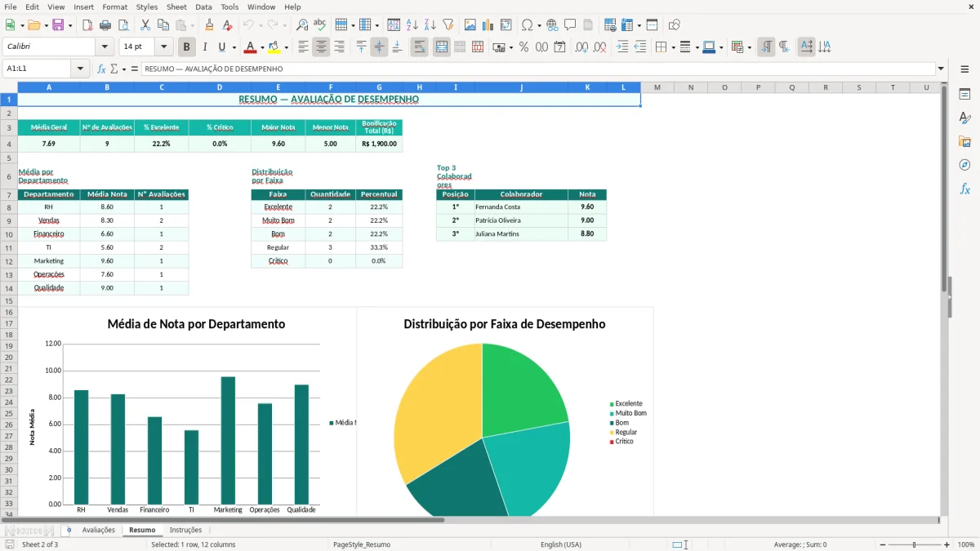Click English (USA) language in status bar
This screenshot has height=551, width=980.
pyautogui.click(x=561, y=544)
